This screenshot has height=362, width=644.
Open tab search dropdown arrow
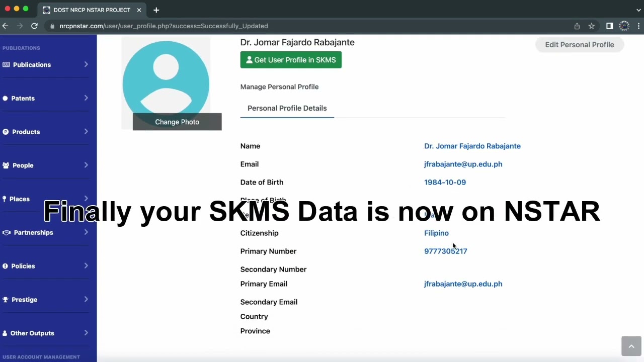tap(638, 10)
